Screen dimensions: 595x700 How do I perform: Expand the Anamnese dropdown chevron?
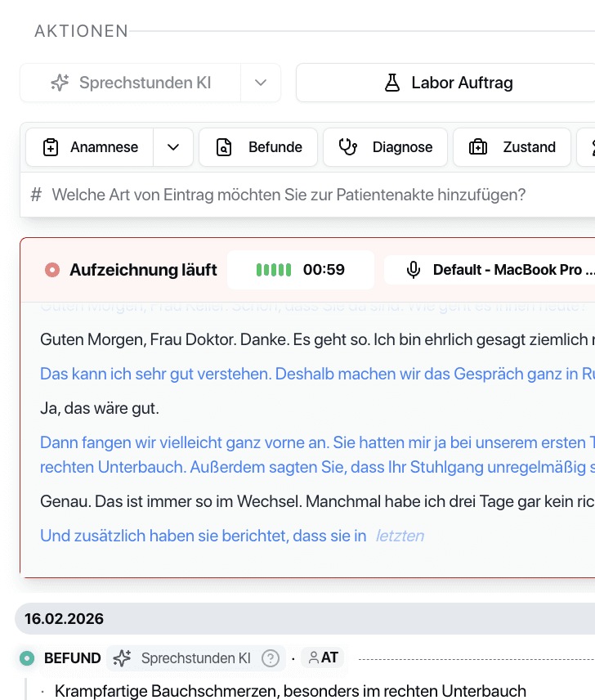coord(173,147)
